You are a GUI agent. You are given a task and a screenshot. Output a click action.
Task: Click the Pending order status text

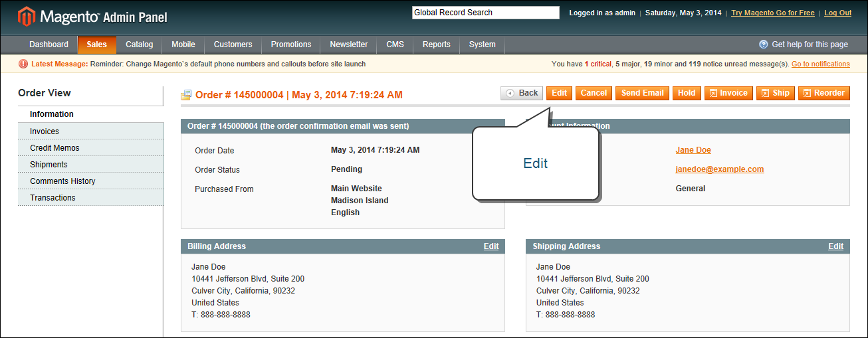click(346, 169)
